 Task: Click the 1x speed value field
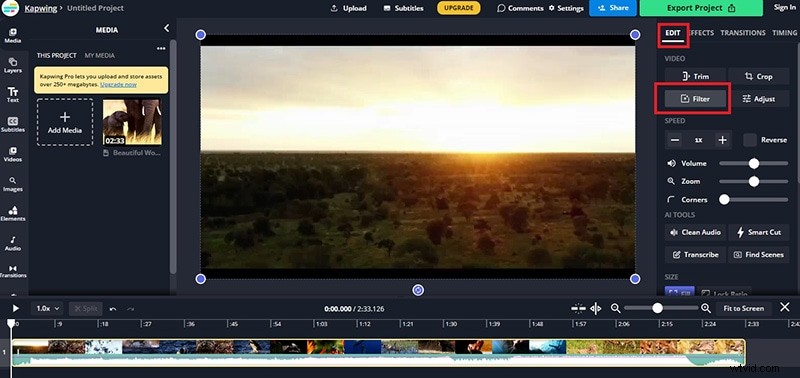(x=698, y=140)
